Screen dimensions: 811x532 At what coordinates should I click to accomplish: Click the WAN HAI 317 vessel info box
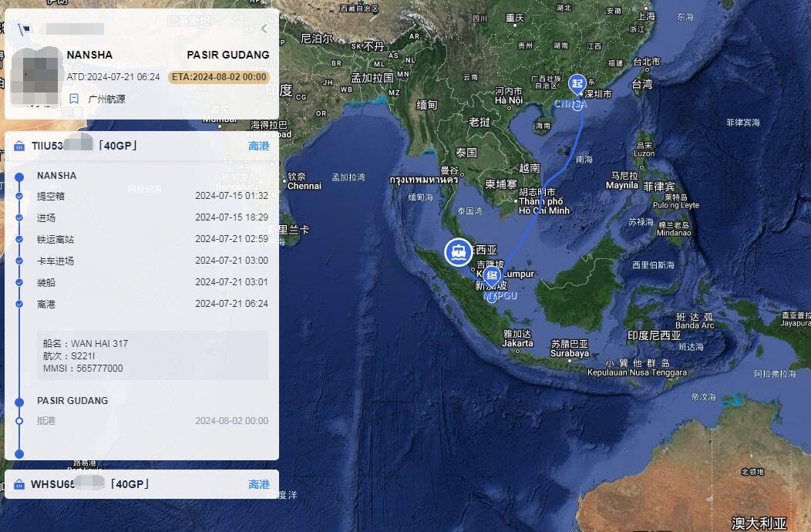pyautogui.click(x=152, y=355)
